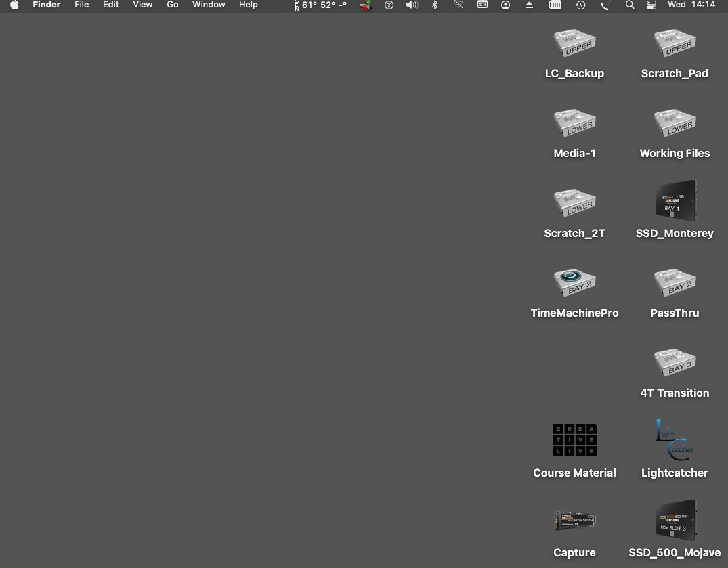
Task: Click the PassThru label text
Action: tap(675, 313)
